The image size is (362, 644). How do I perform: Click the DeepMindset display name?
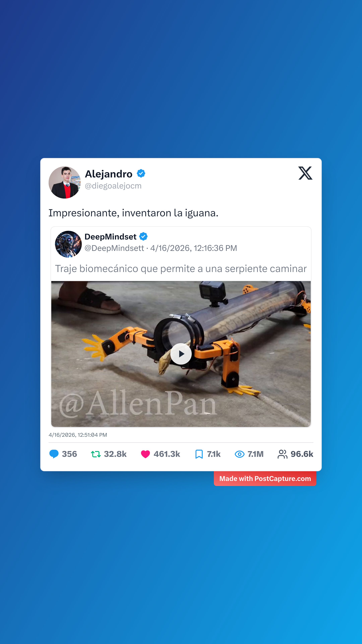click(110, 236)
